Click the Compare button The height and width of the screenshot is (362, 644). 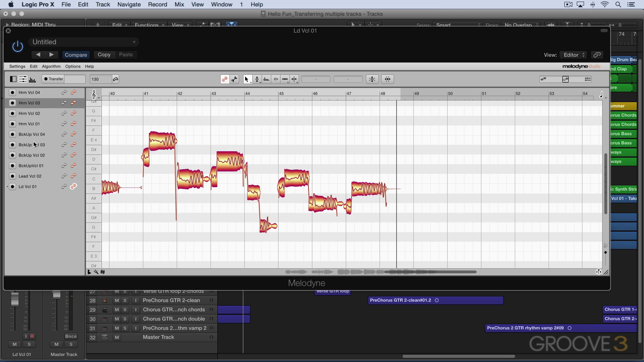(x=76, y=55)
